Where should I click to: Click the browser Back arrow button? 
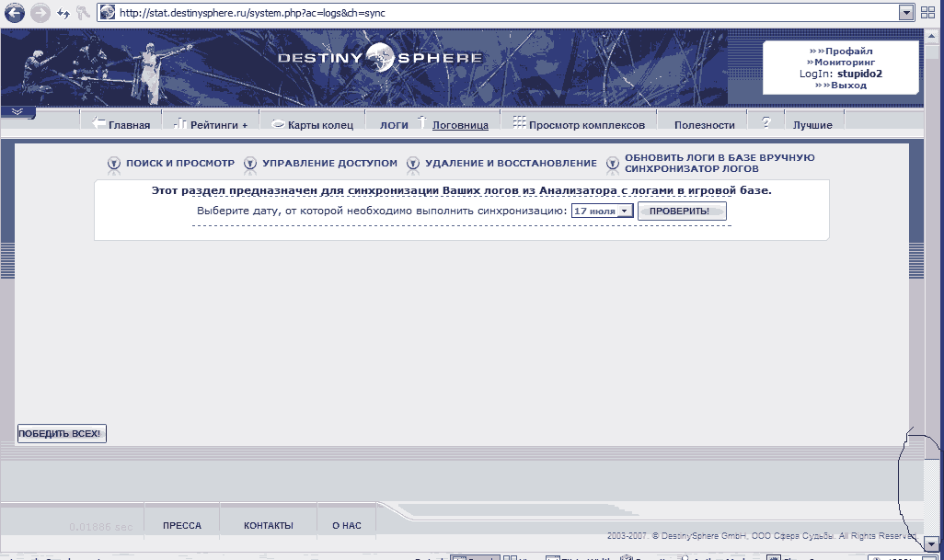pyautogui.click(x=15, y=13)
